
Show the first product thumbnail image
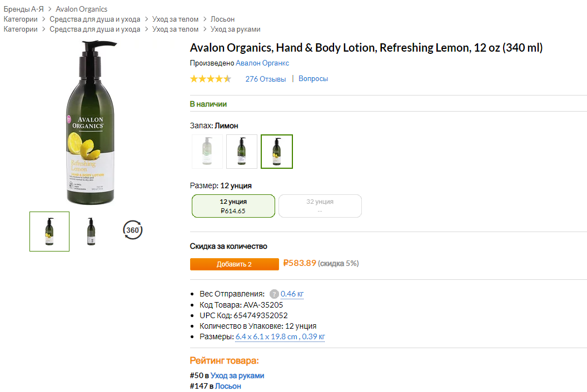49,232
